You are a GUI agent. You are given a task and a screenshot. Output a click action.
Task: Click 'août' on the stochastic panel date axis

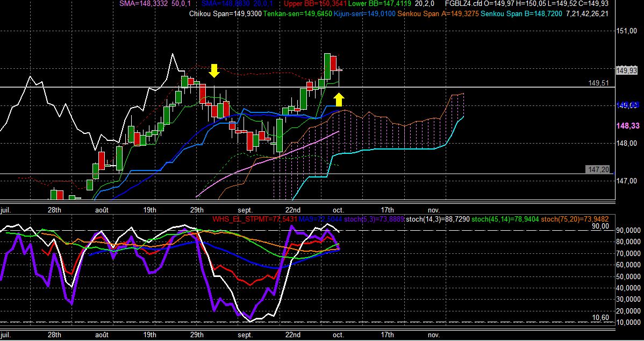102,335
